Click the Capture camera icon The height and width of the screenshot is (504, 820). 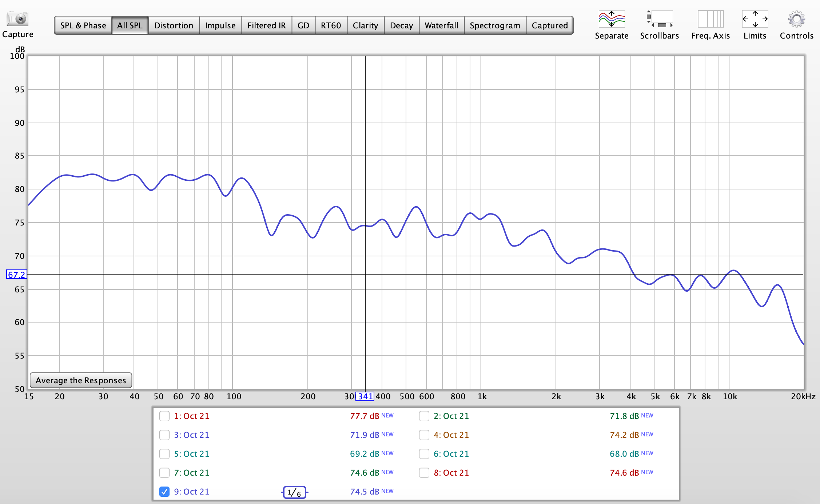(17, 19)
